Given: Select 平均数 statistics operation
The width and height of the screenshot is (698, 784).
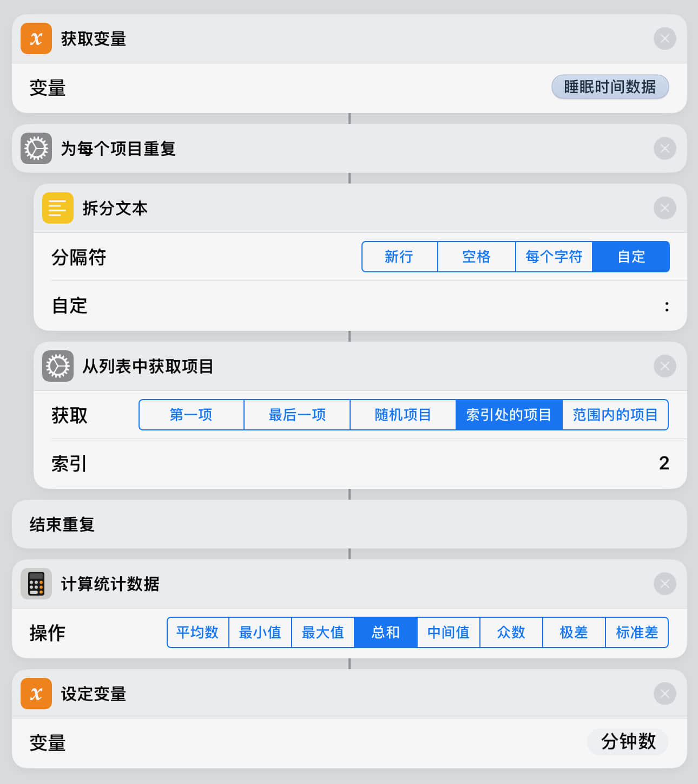Looking at the screenshot, I should (x=197, y=632).
